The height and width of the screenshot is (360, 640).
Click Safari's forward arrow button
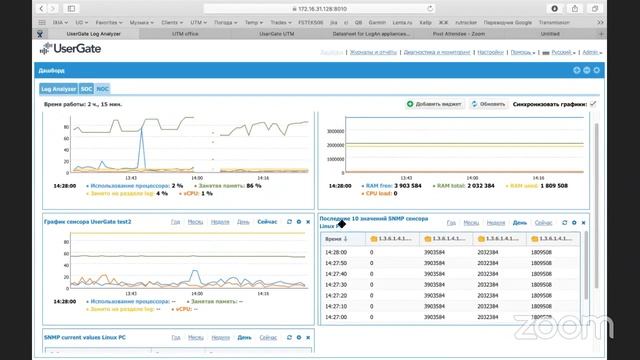click(53, 9)
